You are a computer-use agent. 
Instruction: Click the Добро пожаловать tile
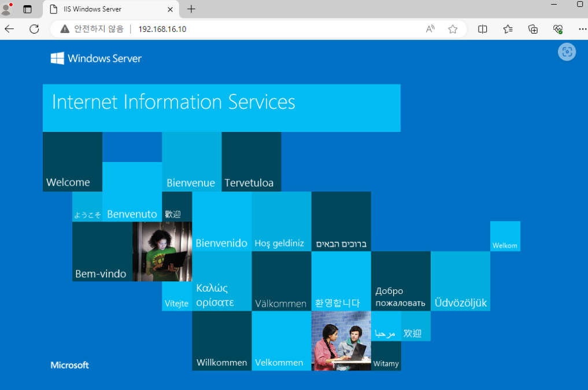[401, 281]
